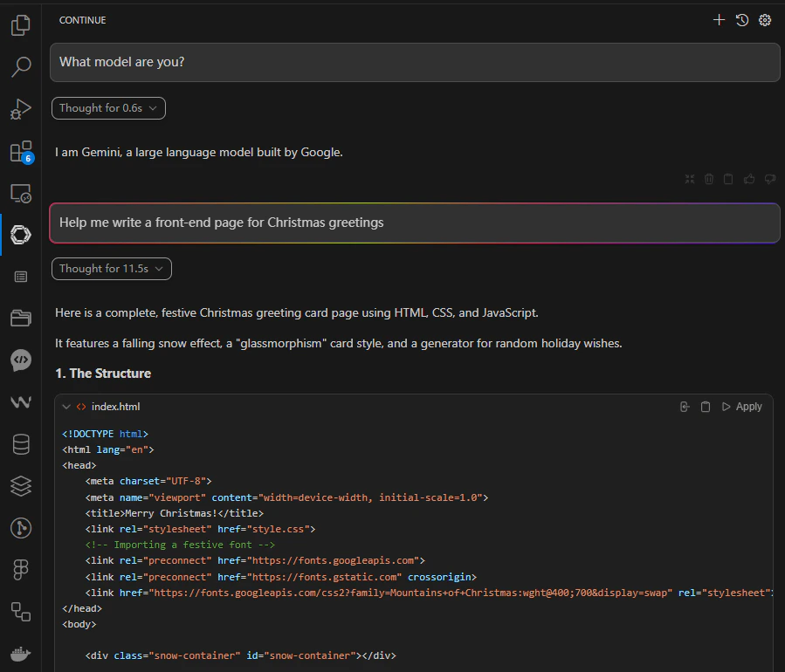Click the 'Here is a complete, festive' paragraph

coord(296,312)
